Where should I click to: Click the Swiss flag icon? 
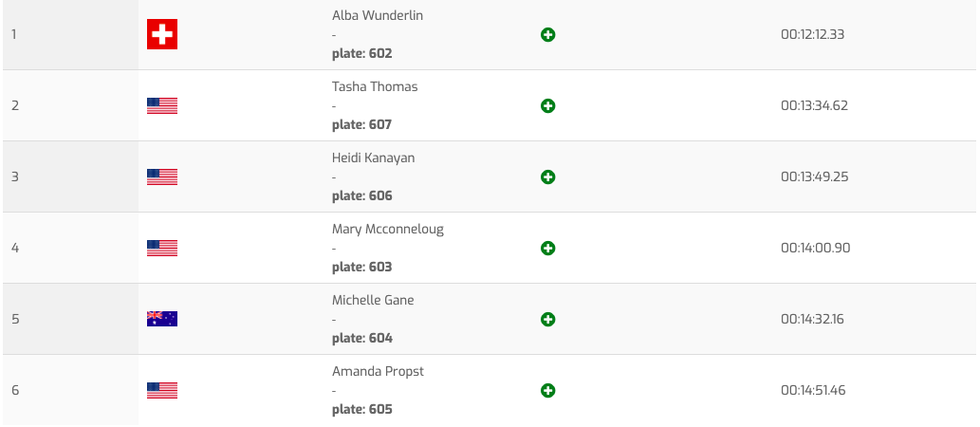tap(162, 35)
